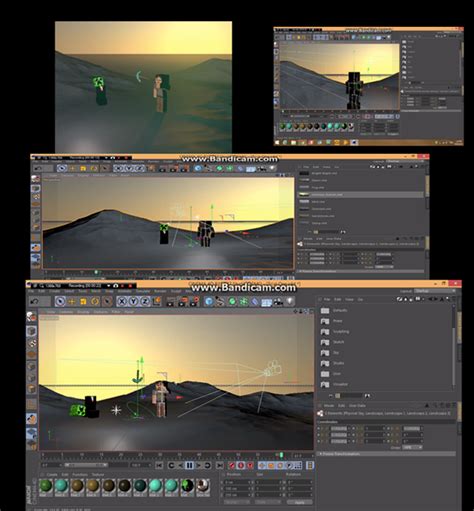Open User Data menu in attribute manager
The image size is (474, 511).
[x=357, y=406]
